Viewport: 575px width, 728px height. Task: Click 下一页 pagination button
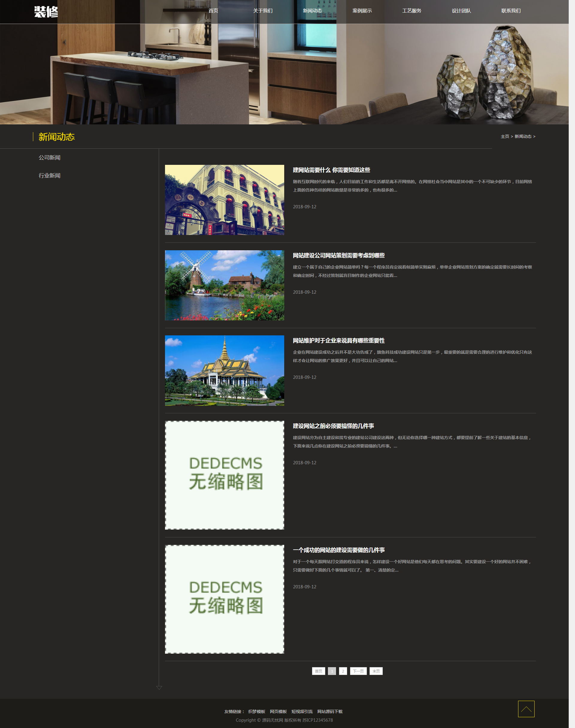pos(358,671)
